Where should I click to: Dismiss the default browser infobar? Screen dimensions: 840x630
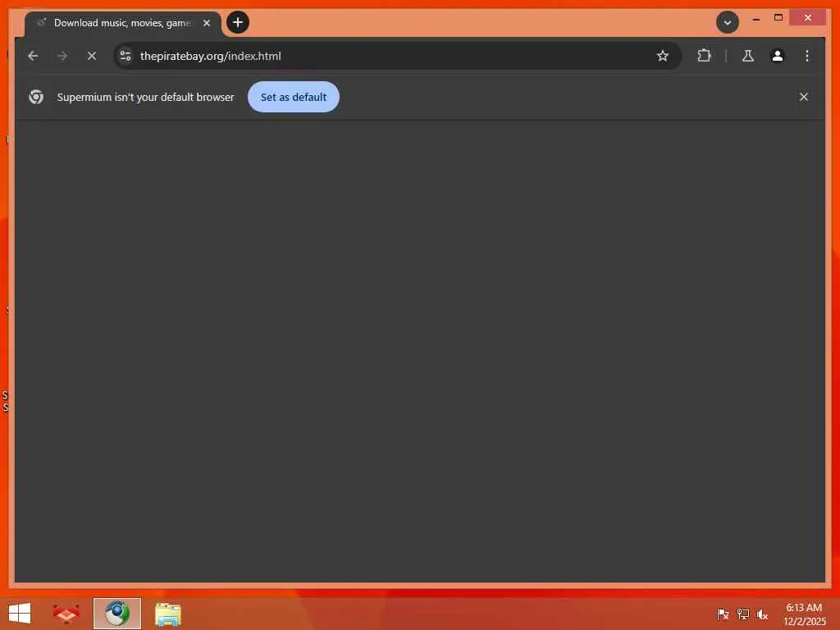804,97
